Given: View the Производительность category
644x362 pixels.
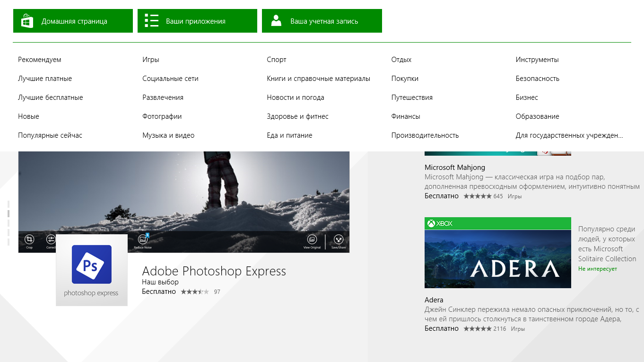Looking at the screenshot, I should 425,135.
